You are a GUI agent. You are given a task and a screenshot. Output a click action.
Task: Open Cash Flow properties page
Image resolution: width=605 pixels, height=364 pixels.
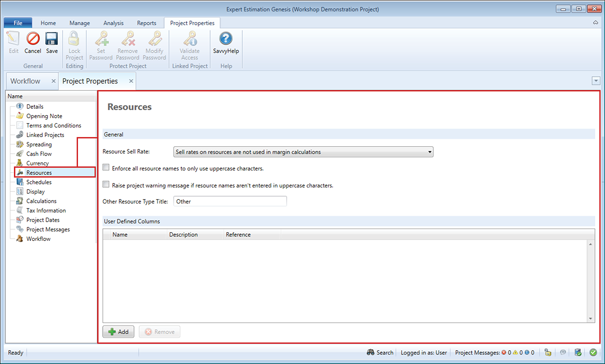(39, 154)
